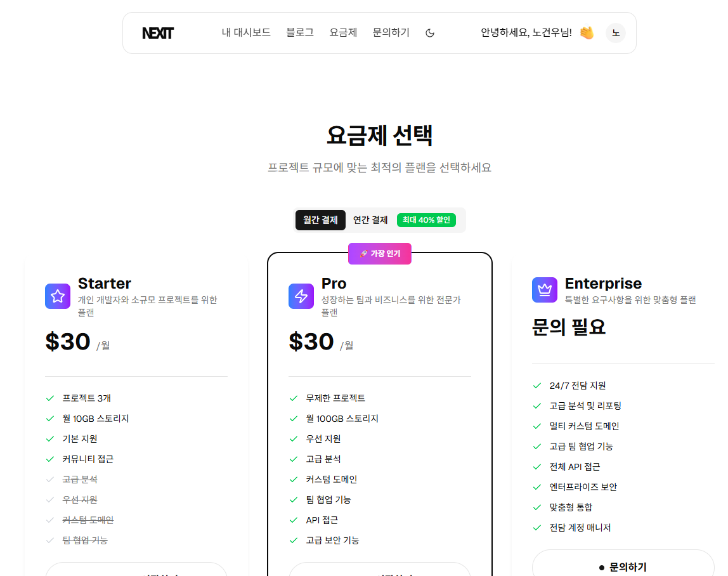Screen dimensions: 728x576
Task: Click the 요금제 선택 heading
Action: click(x=380, y=135)
